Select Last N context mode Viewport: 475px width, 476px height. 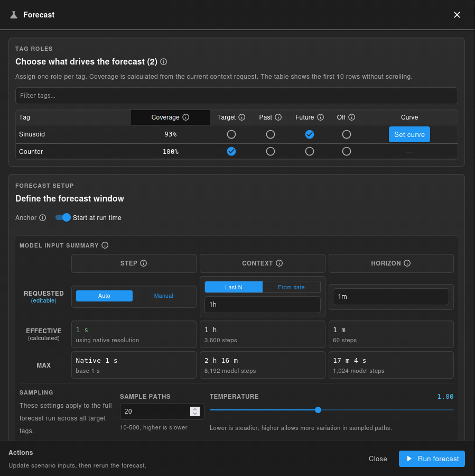(x=234, y=287)
